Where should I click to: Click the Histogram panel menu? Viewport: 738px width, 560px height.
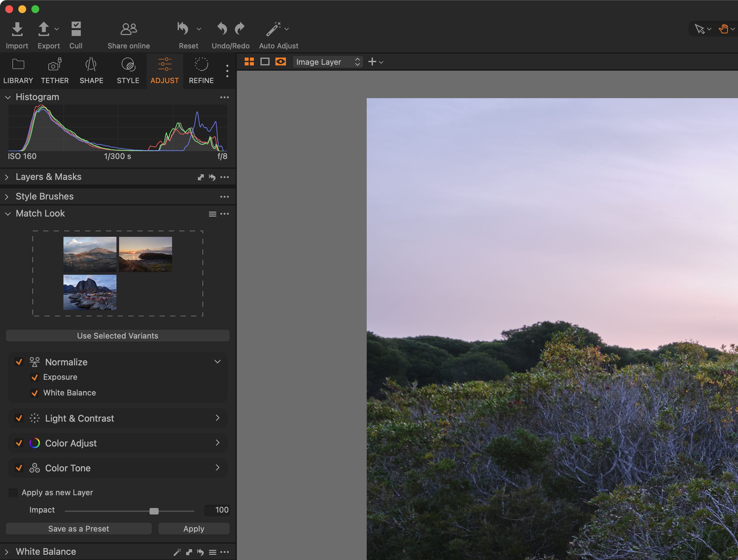point(225,97)
